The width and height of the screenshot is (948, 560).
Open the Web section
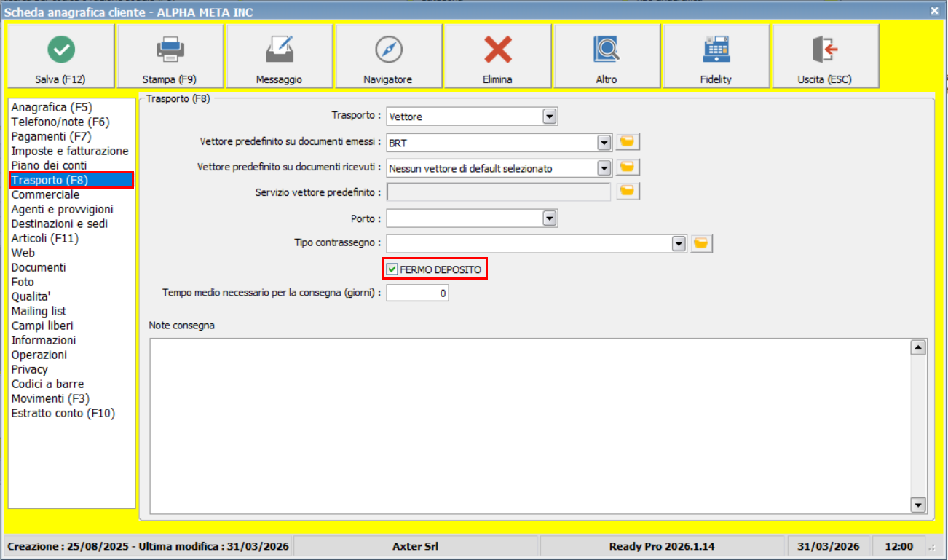(71, 253)
